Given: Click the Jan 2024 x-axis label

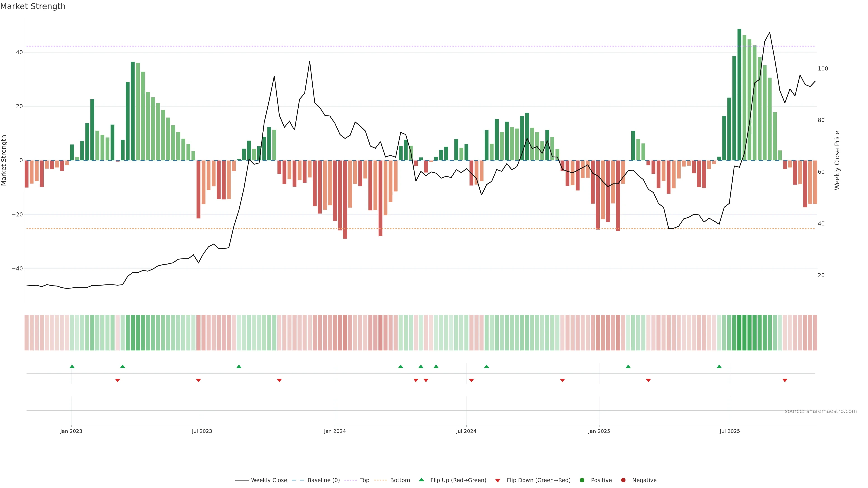Looking at the screenshot, I should point(335,431).
